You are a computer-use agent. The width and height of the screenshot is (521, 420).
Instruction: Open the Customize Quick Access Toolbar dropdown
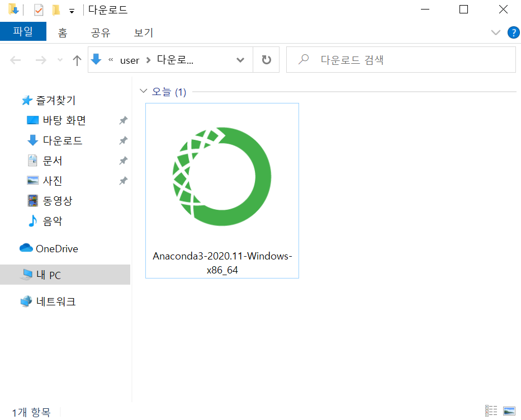click(72, 11)
